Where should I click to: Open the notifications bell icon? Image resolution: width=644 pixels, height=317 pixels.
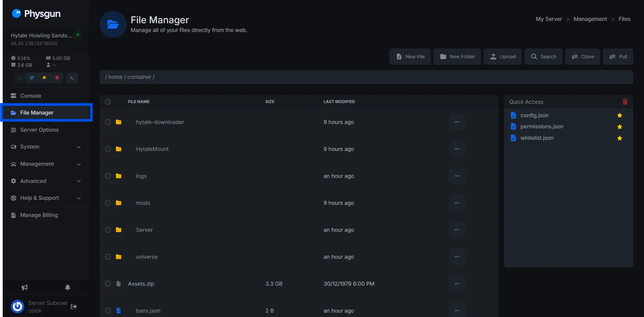click(68, 287)
